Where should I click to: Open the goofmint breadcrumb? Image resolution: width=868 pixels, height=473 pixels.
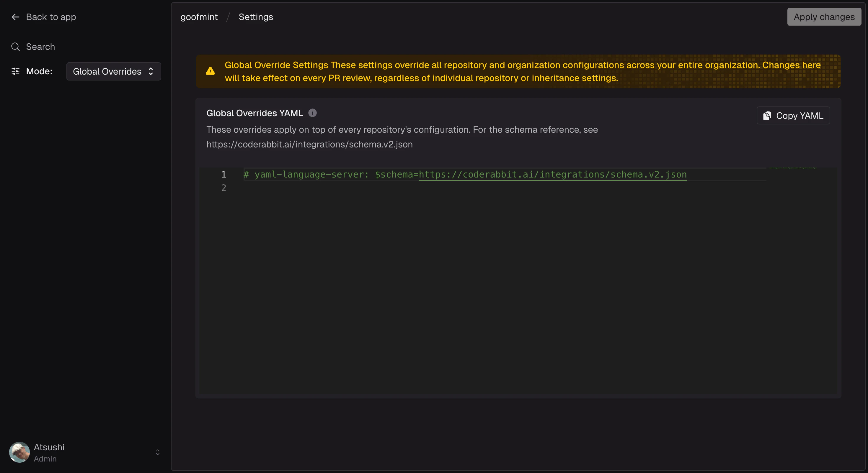pos(199,17)
